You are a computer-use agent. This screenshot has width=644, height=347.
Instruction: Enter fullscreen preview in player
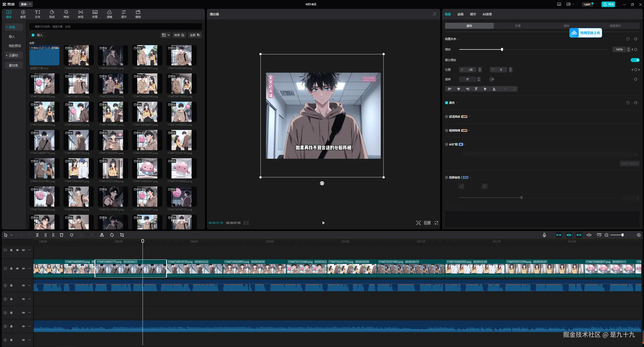pos(436,223)
